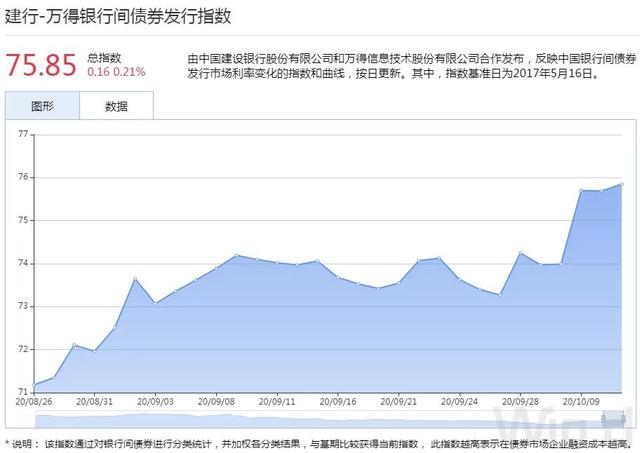
Task: Click the x-axis label 20/10/09
Action: point(581,402)
